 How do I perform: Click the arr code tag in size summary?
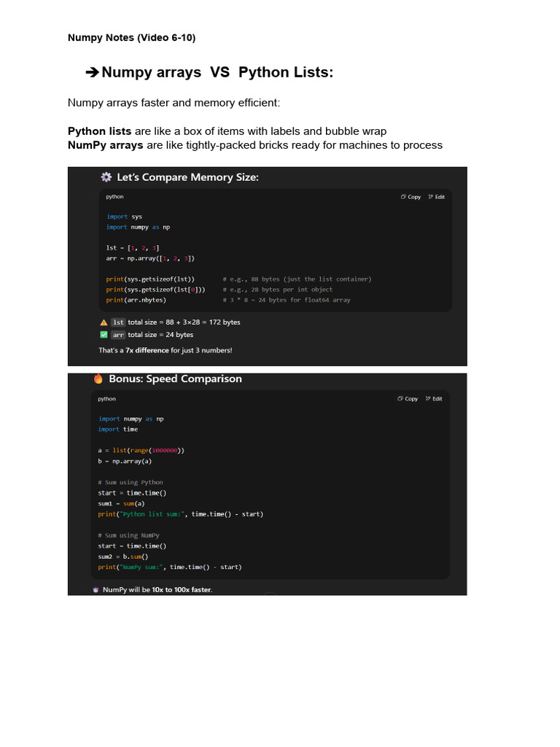tap(118, 335)
